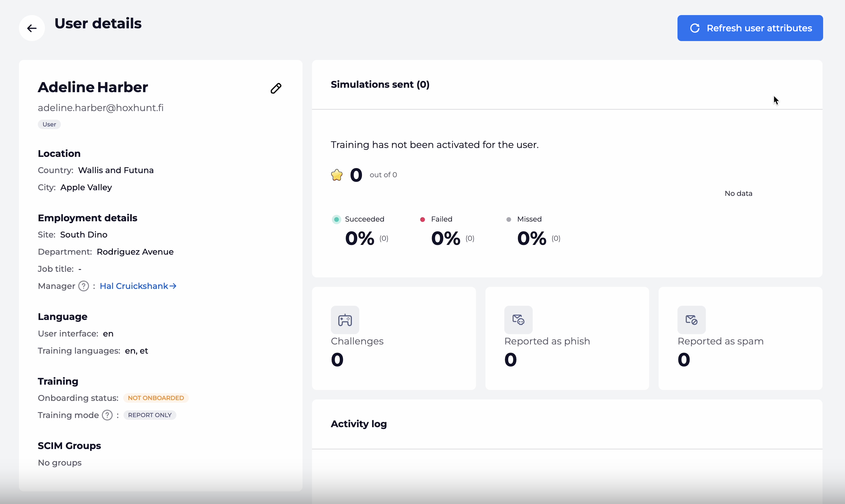Click the yellow star score icon
Screen dimensions: 845x504
(337, 175)
